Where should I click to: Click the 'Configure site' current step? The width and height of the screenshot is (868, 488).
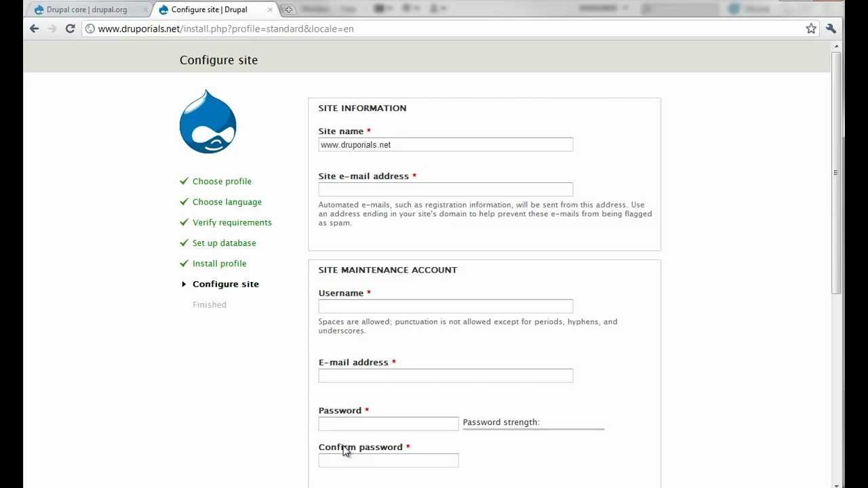click(226, 284)
